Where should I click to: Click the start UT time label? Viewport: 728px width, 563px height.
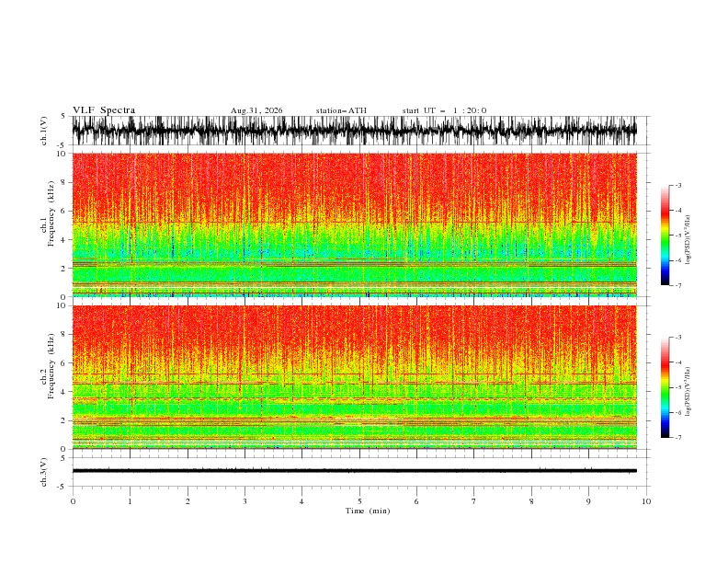point(444,110)
